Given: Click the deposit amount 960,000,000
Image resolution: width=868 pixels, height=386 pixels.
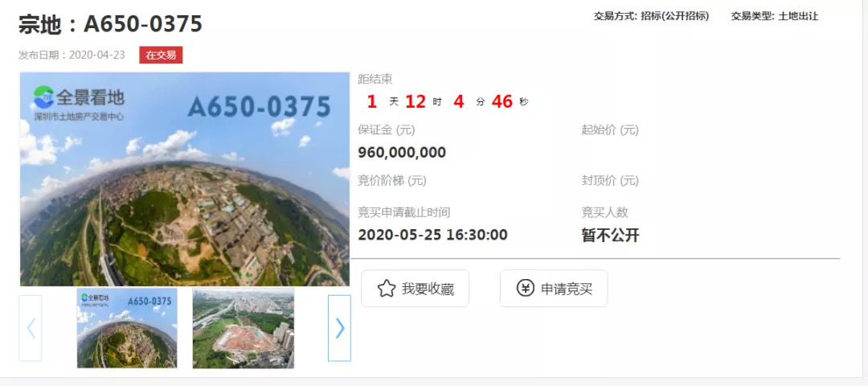Looking at the screenshot, I should (x=402, y=152).
